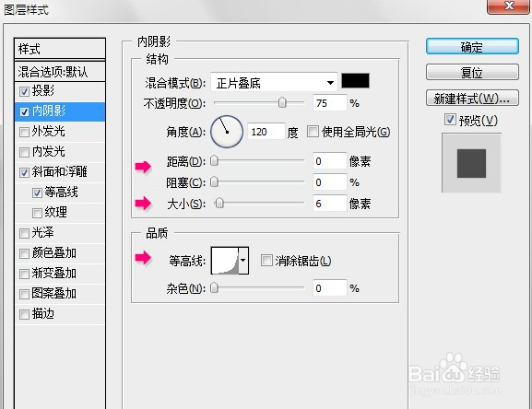
Task: Focus the 杂色 noise value field
Action: click(x=330, y=288)
